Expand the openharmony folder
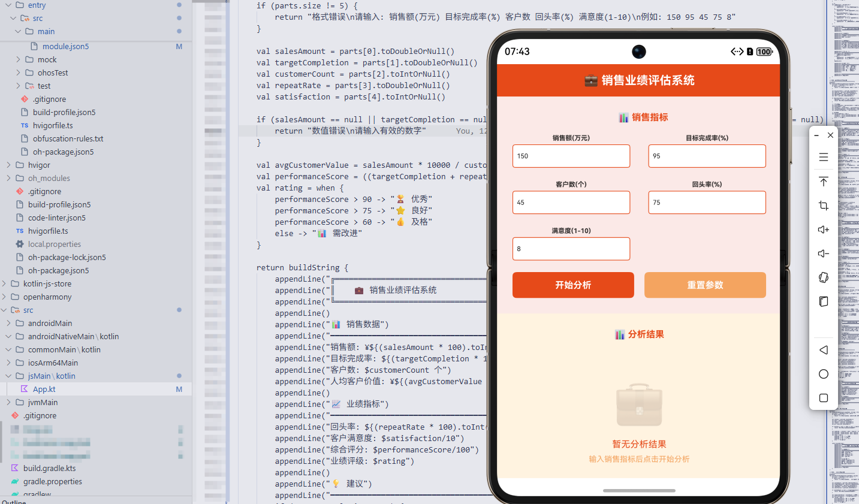This screenshot has height=504, width=859. point(4,297)
